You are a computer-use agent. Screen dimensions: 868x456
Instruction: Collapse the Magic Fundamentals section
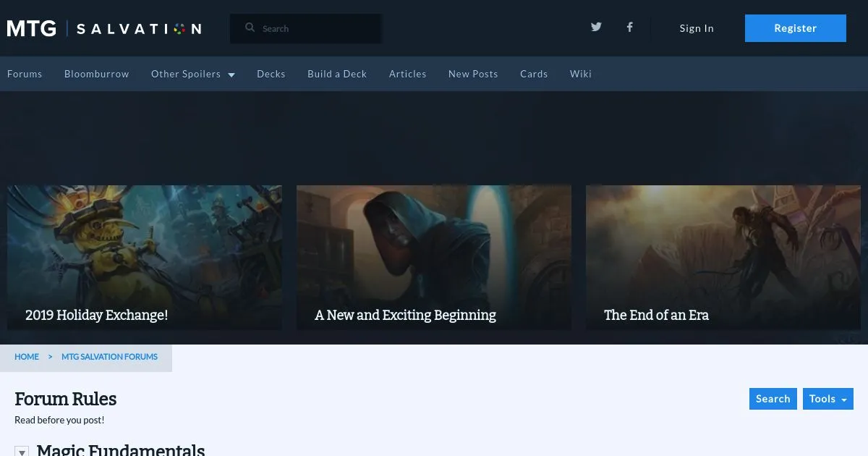22,452
